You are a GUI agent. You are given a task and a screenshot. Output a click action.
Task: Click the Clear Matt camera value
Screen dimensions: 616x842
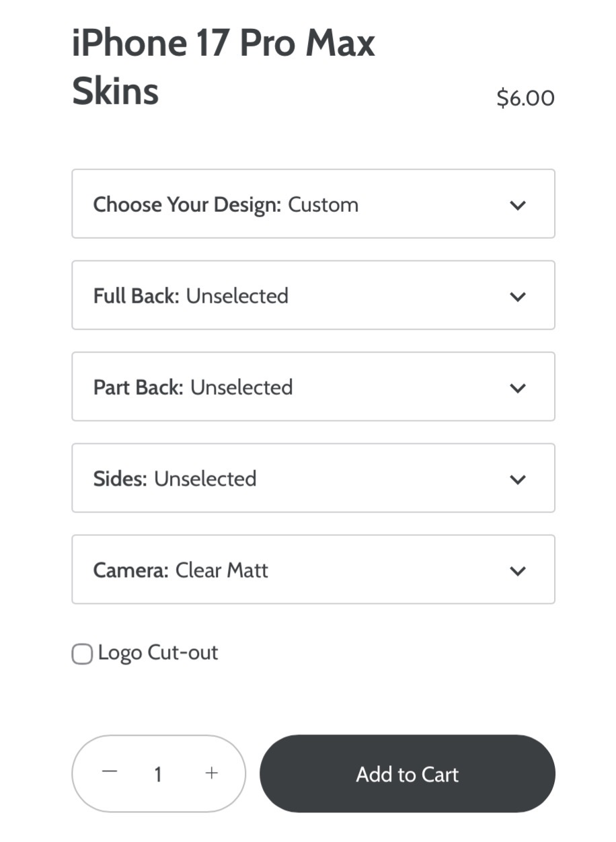click(x=222, y=570)
